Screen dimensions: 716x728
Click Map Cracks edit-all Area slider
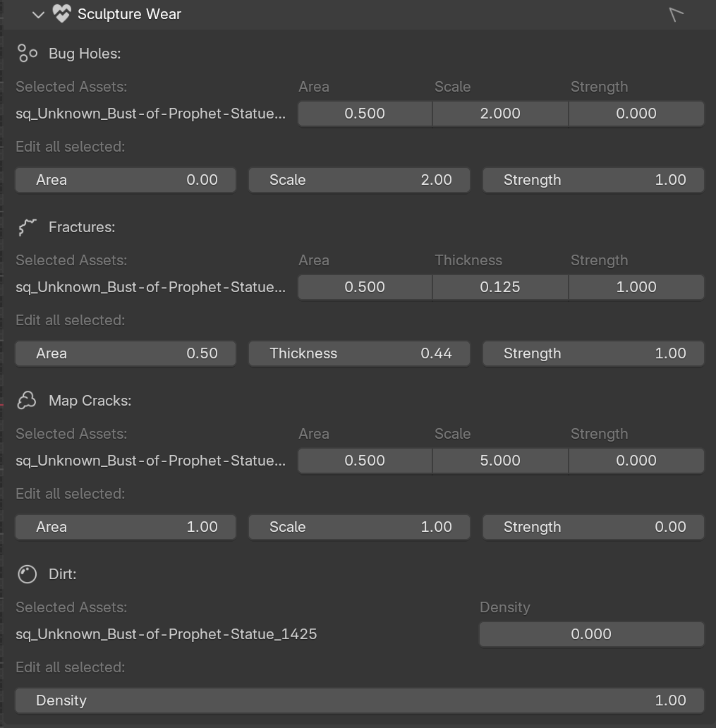coord(126,527)
